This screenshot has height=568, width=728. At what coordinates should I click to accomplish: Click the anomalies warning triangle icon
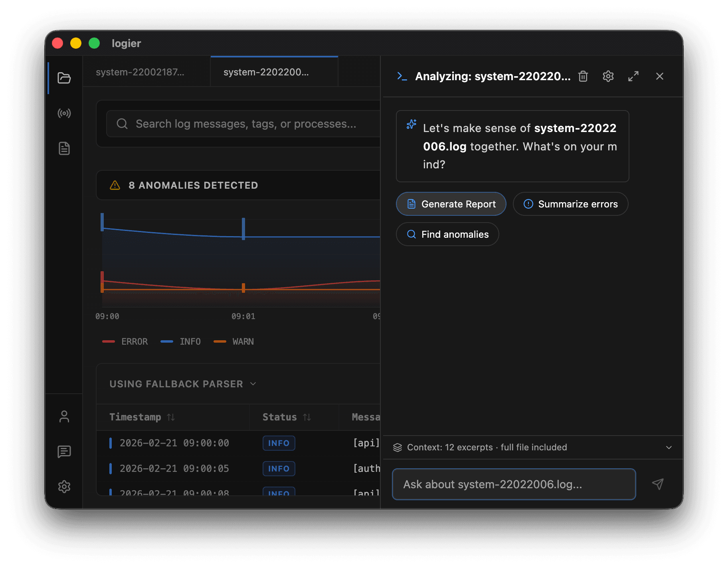(x=115, y=185)
